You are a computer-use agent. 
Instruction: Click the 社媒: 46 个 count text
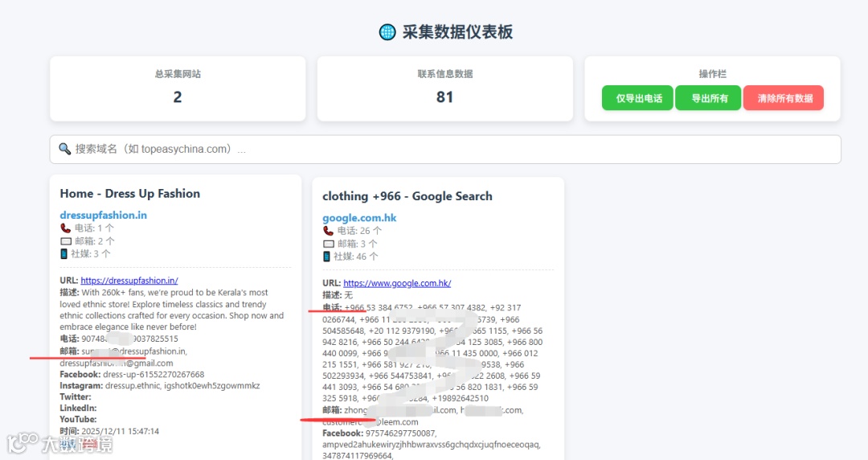point(356,257)
